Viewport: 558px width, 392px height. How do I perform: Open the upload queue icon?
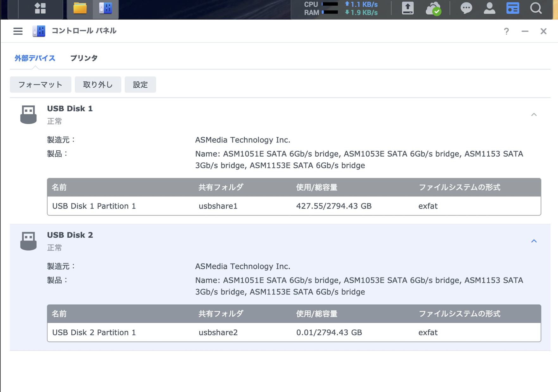point(408,9)
